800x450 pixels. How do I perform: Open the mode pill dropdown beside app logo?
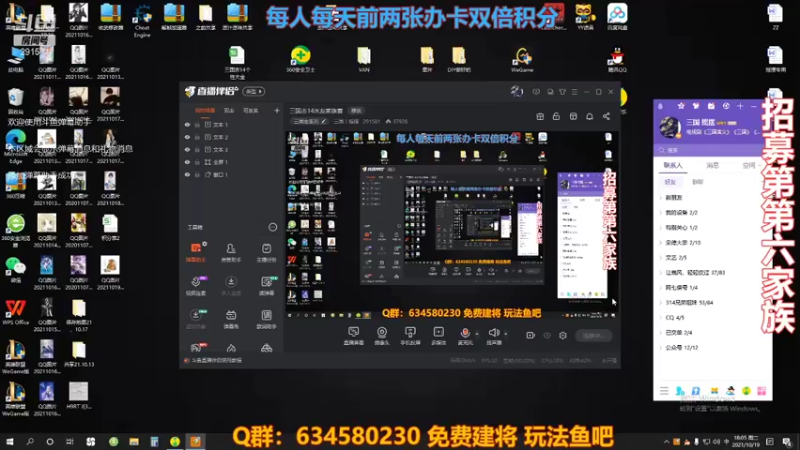pyautogui.click(x=254, y=91)
